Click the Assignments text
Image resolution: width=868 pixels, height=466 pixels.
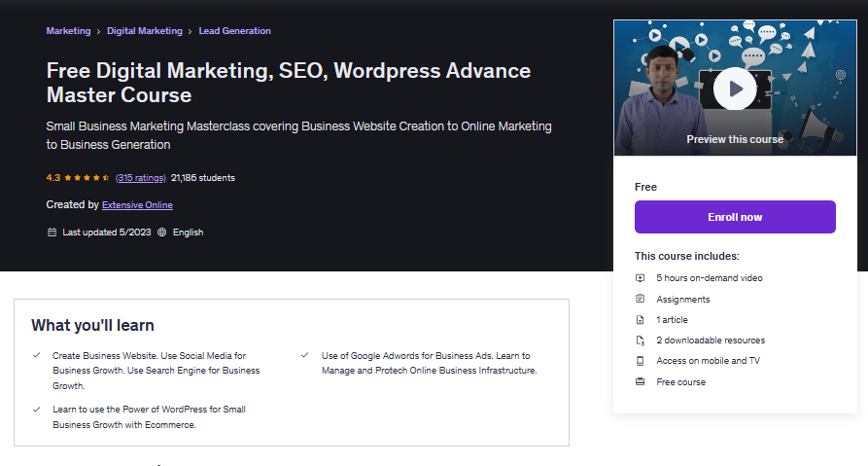click(682, 300)
